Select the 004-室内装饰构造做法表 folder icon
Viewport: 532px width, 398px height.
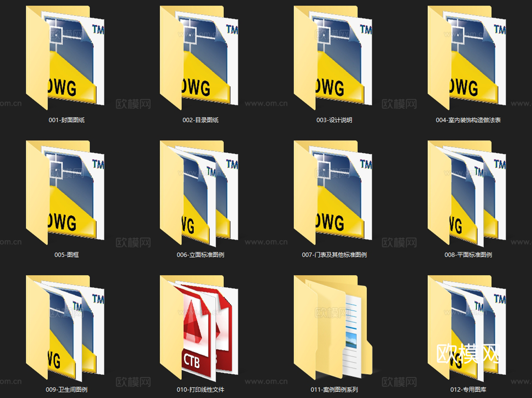click(467, 58)
